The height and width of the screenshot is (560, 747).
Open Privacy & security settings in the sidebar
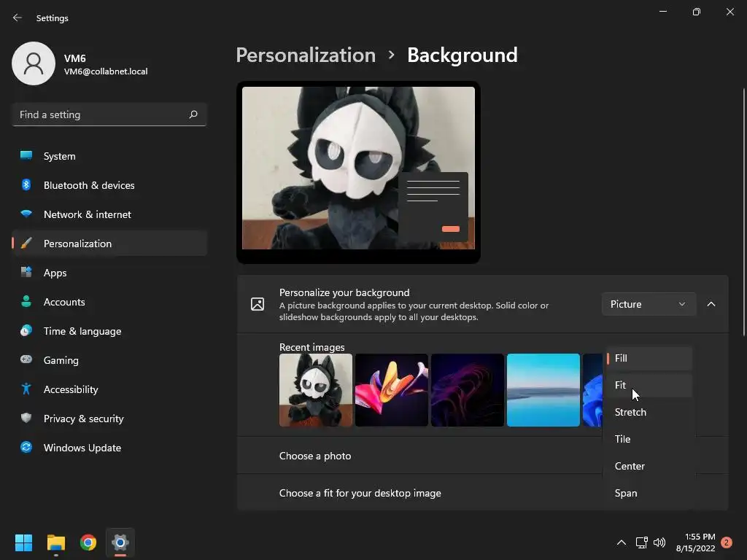click(109, 419)
